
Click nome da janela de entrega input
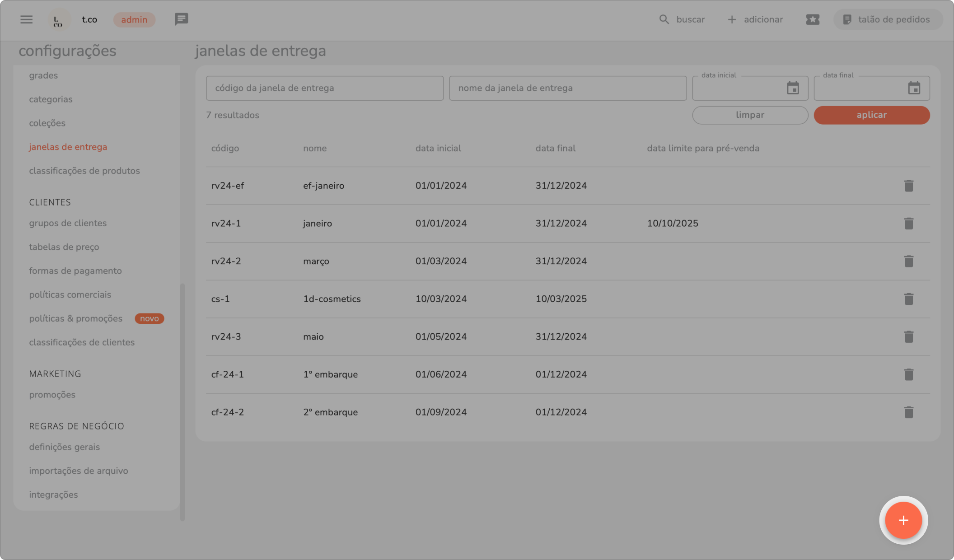pyautogui.click(x=567, y=88)
